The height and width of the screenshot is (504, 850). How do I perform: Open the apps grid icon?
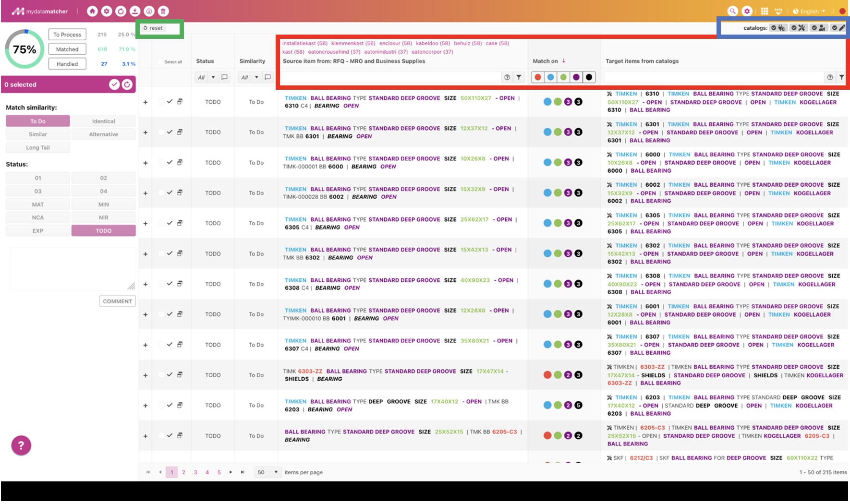pyautogui.click(x=765, y=11)
